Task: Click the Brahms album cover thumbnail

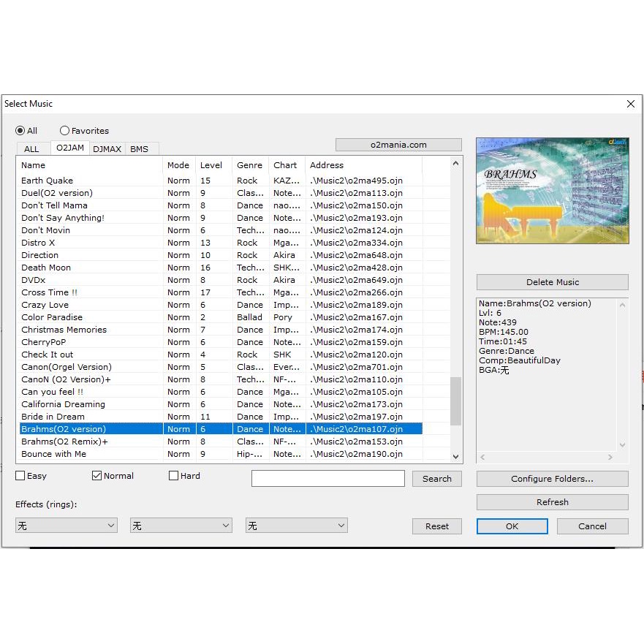Action: [552, 191]
